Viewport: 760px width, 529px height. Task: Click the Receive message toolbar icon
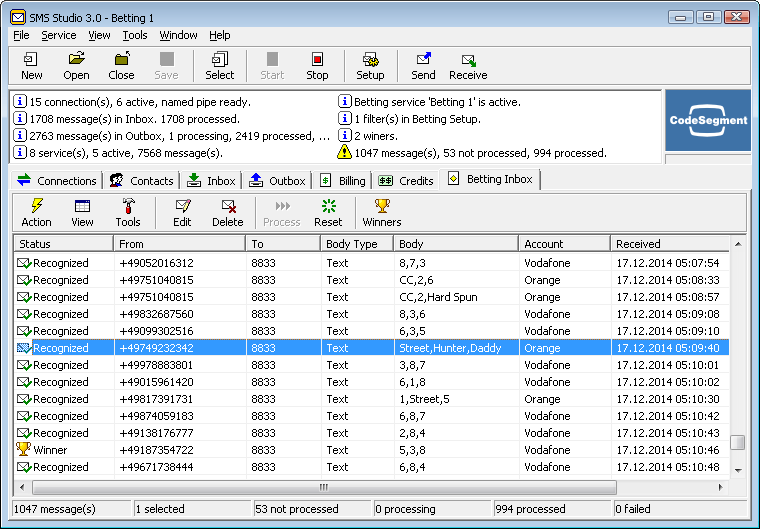[468, 66]
